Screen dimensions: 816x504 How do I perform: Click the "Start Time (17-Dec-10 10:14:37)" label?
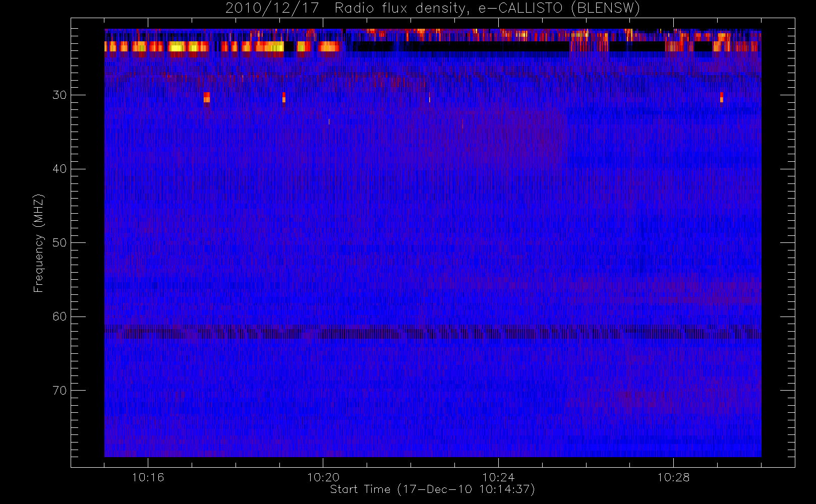pos(432,489)
